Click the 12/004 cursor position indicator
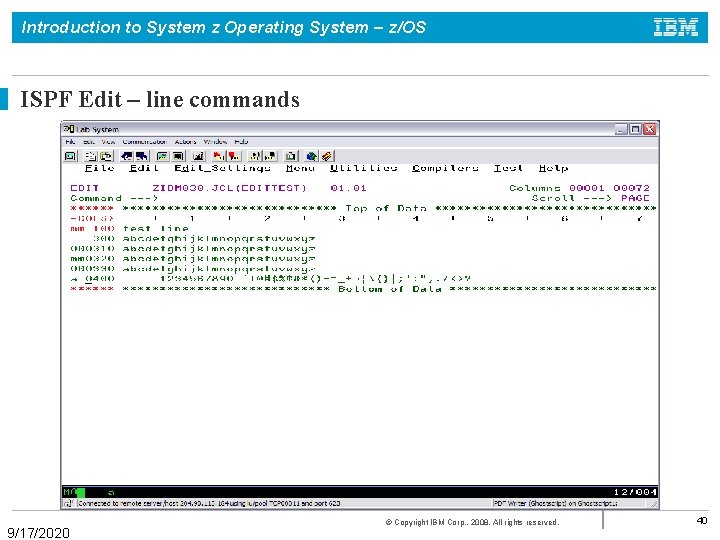 [635, 492]
